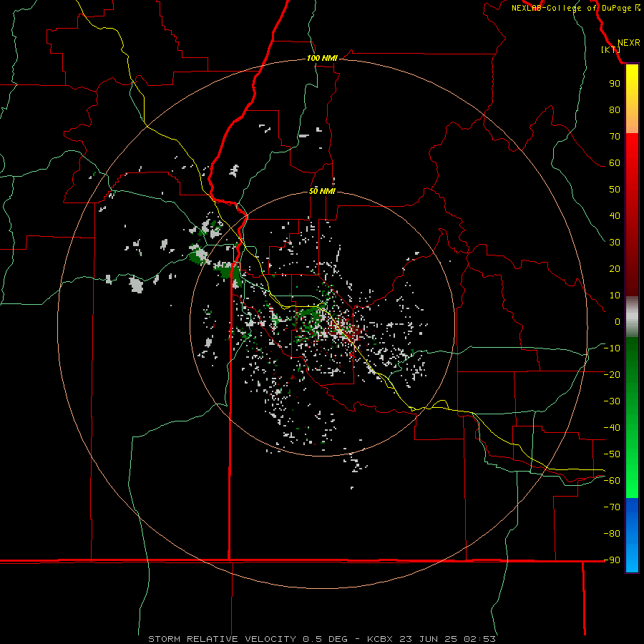
Task: Pick the gray zero-velocity color bar segment
Action: 632,317
